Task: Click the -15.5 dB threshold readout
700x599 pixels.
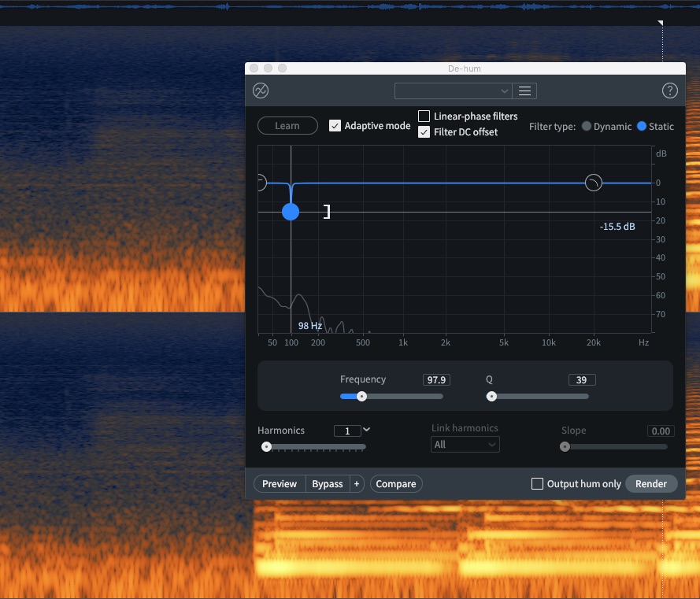Action: pos(617,227)
